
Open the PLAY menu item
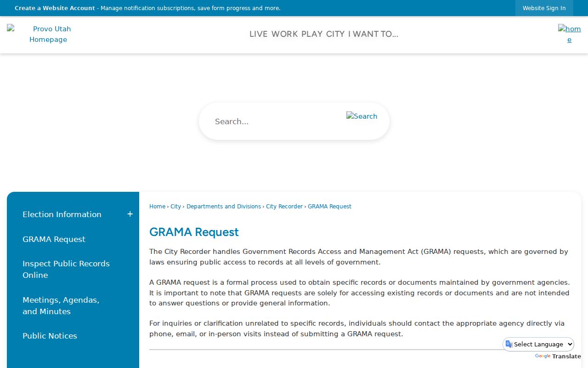point(312,34)
